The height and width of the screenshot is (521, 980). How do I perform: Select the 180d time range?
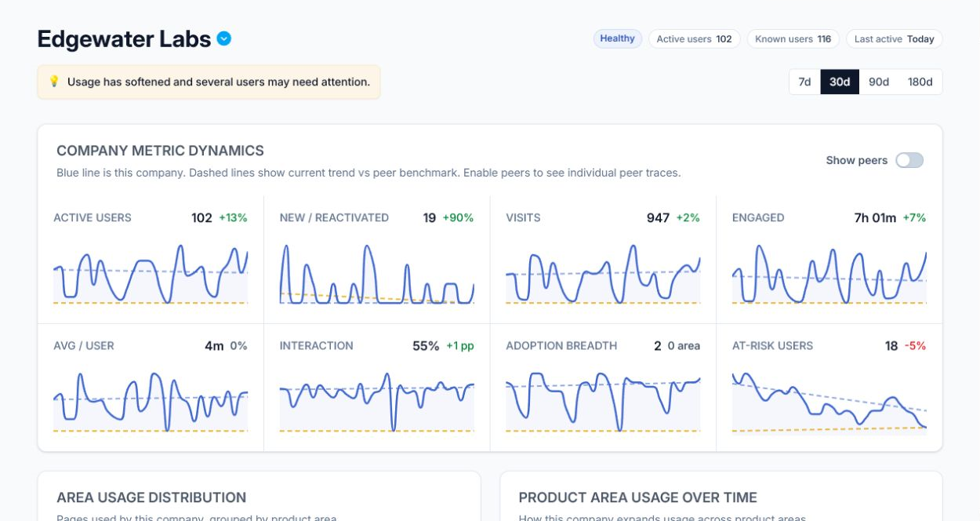(920, 82)
